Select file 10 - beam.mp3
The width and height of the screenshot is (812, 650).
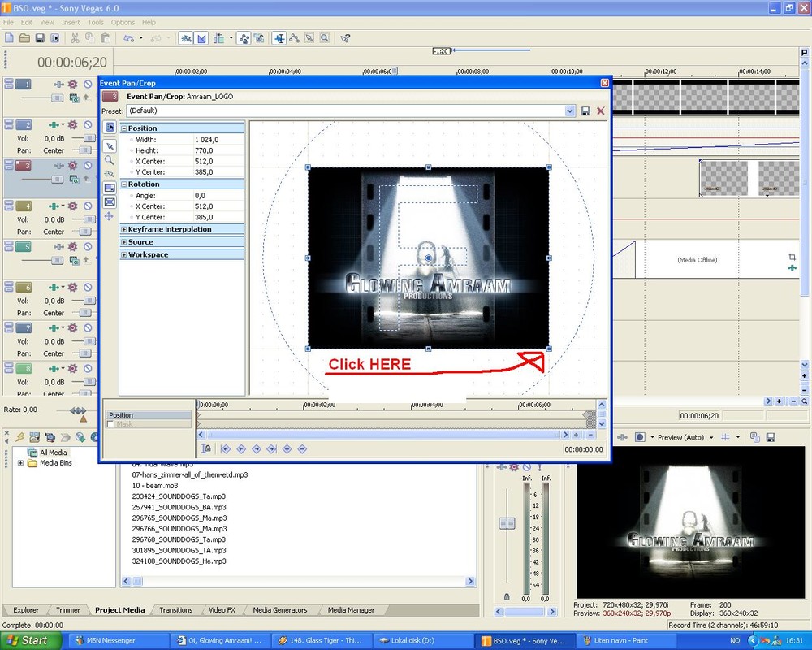tap(155, 486)
